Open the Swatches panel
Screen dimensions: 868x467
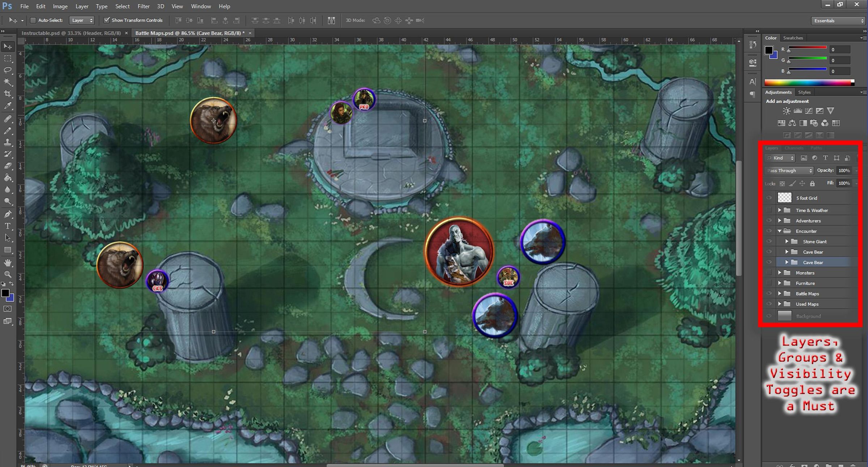click(793, 38)
